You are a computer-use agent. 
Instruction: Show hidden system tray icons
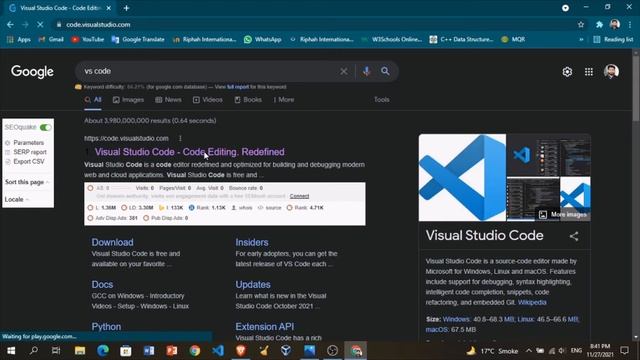(x=529, y=351)
